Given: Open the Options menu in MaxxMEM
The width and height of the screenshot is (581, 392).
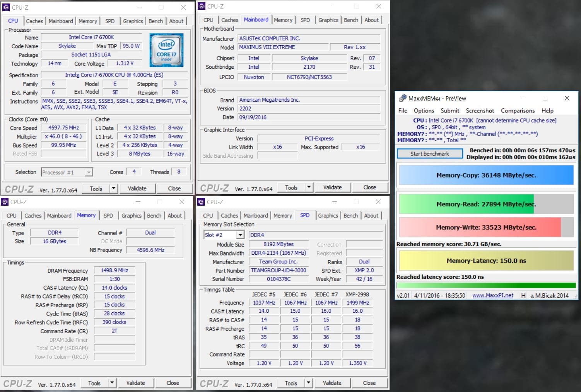Looking at the screenshot, I should pyautogui.click(x=424, y=111).
